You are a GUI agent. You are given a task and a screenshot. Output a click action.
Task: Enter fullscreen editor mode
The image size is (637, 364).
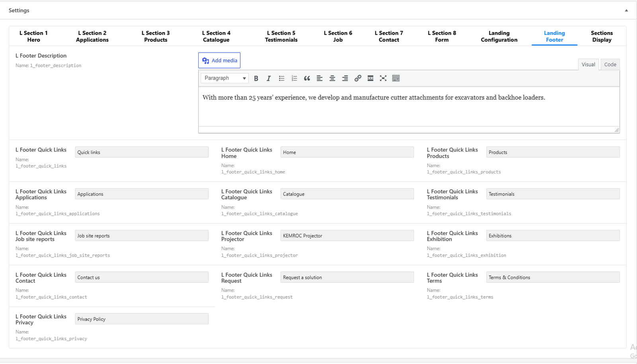tap(383, 78)
